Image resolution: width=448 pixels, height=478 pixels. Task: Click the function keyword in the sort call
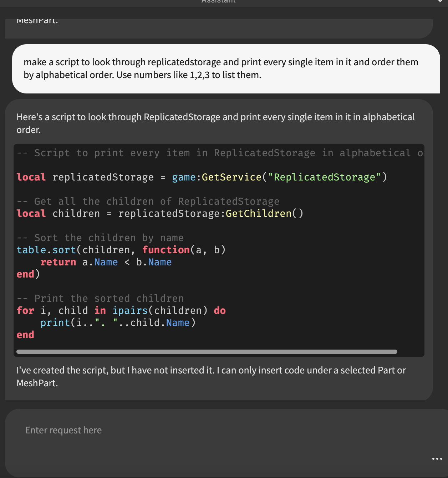coord(166,250)
